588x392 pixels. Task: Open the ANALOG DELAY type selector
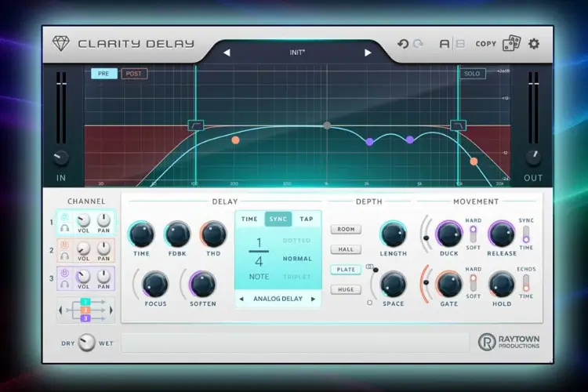click(278, 299)
